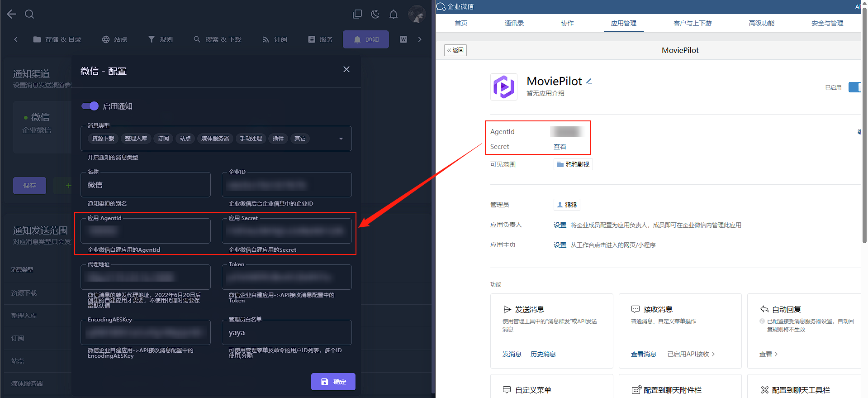Open the 订阅 settings tab
Viewport: 868px width, 398px height.
point(275,39)
